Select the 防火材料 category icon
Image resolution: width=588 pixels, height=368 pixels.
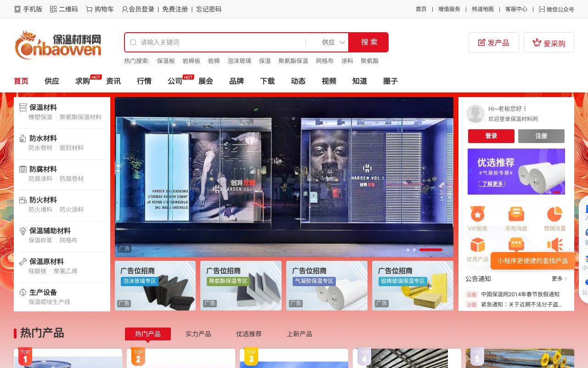tap(23, 200)
